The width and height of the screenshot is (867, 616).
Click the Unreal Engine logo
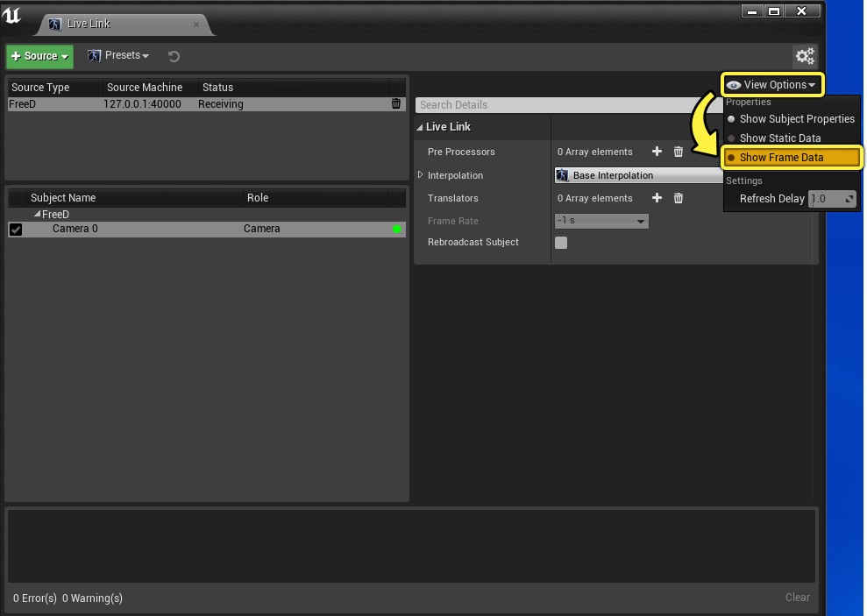[11, 15]
